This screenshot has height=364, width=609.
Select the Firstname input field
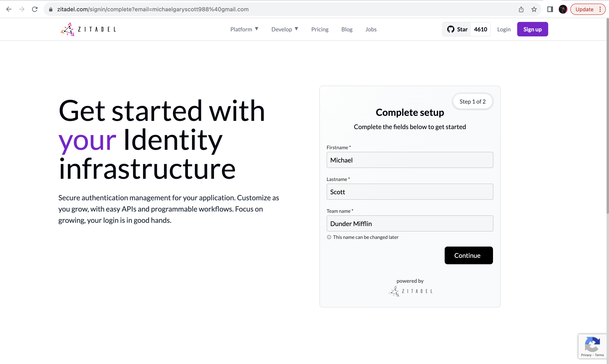click(409, 160)
